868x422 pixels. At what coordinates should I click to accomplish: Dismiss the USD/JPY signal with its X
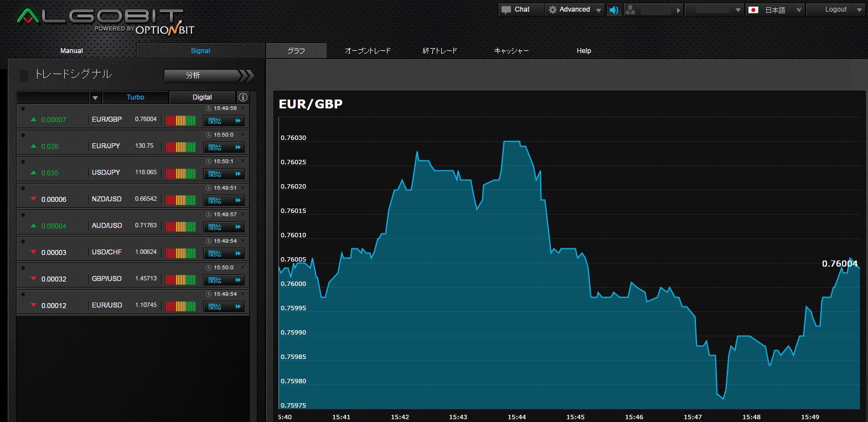coord(243,161)
